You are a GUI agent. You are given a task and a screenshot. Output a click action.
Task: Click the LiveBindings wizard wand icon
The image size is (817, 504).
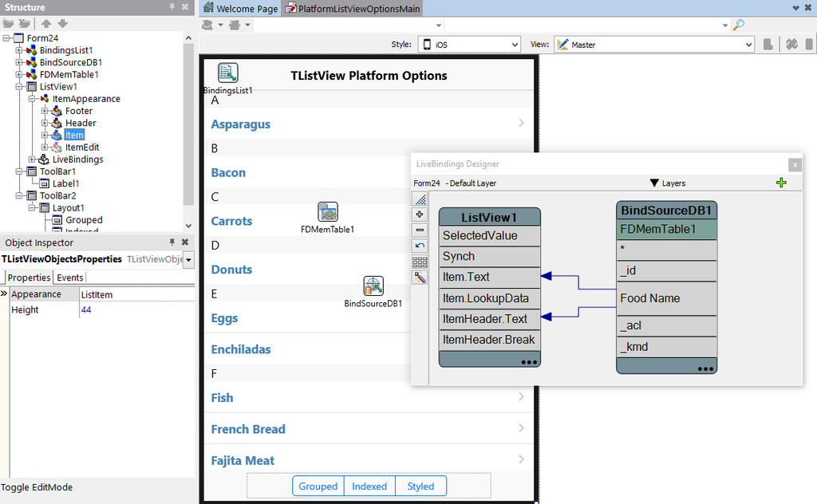click(x=420, y=278)
